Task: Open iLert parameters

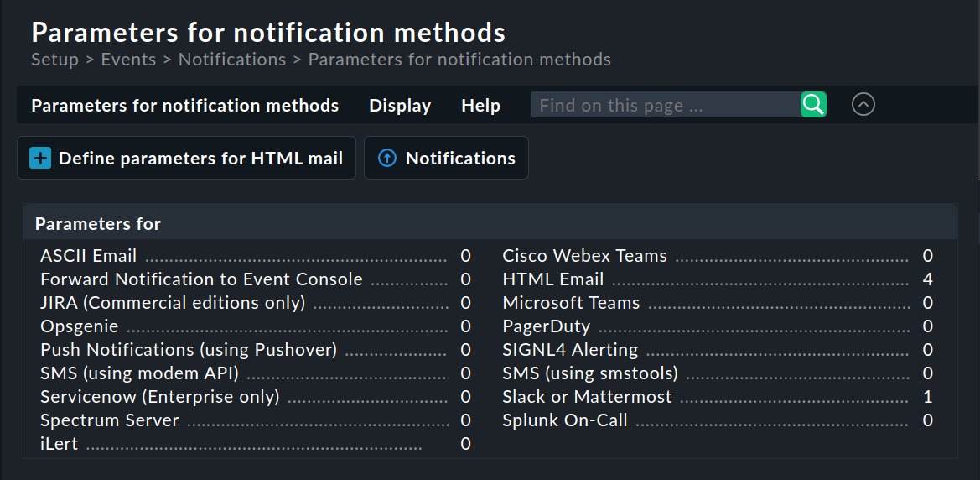Action: [60, 444]
